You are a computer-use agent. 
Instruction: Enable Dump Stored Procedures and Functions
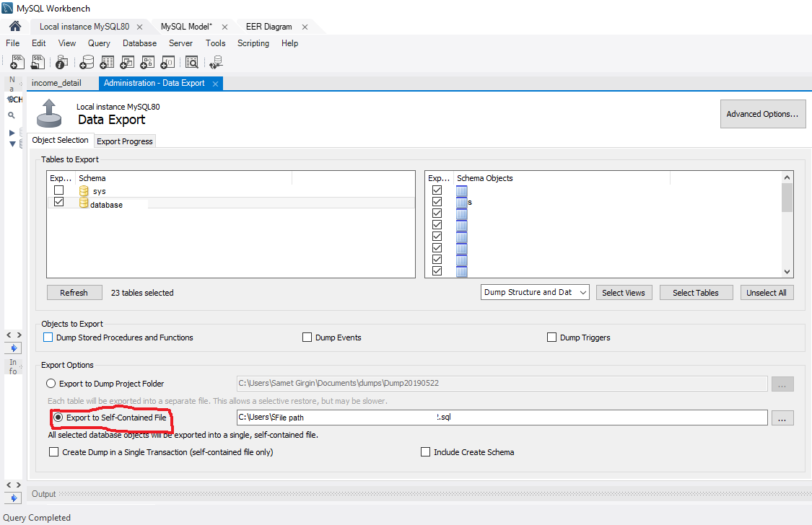tap(48, 337)
